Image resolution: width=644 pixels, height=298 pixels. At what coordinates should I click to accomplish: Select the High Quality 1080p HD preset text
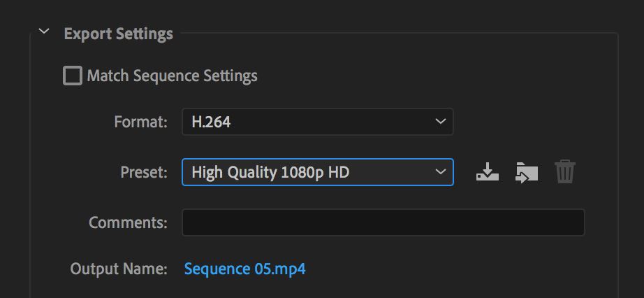tap(270, 172)
